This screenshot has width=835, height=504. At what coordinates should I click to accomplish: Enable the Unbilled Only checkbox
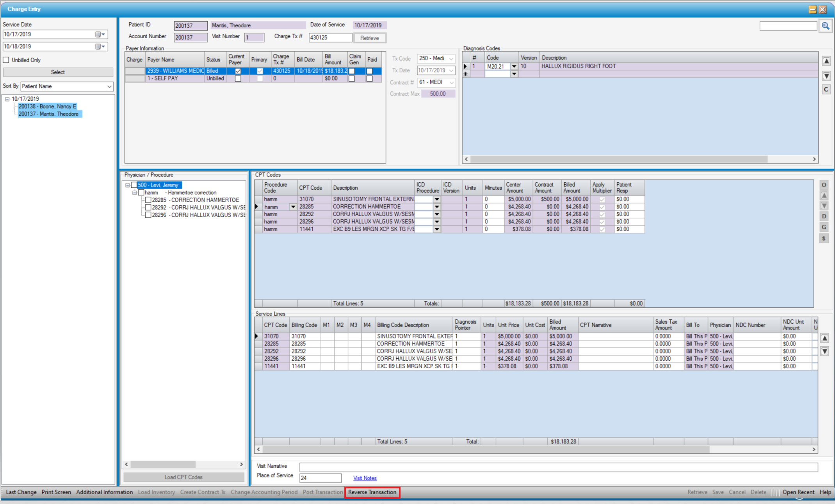click(x=6, y=60)
